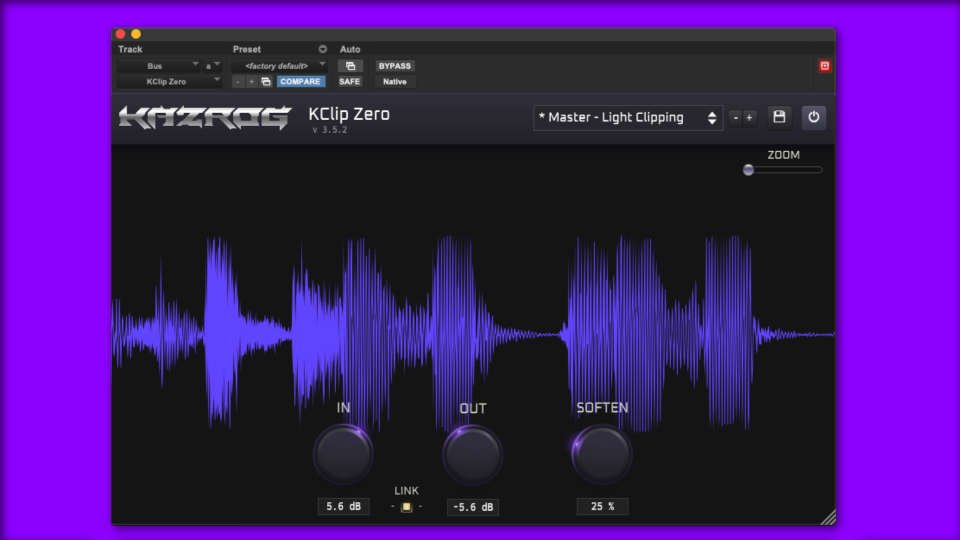Click the Native format button
This screenshot has width=960, height=540.
pyautogui.click(x=395, y=81)
